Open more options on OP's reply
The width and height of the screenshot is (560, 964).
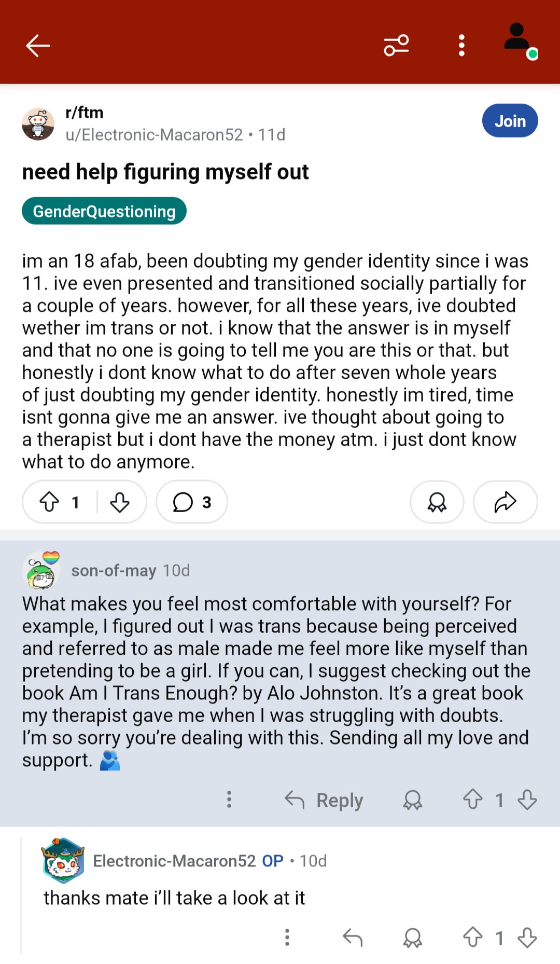287,937
